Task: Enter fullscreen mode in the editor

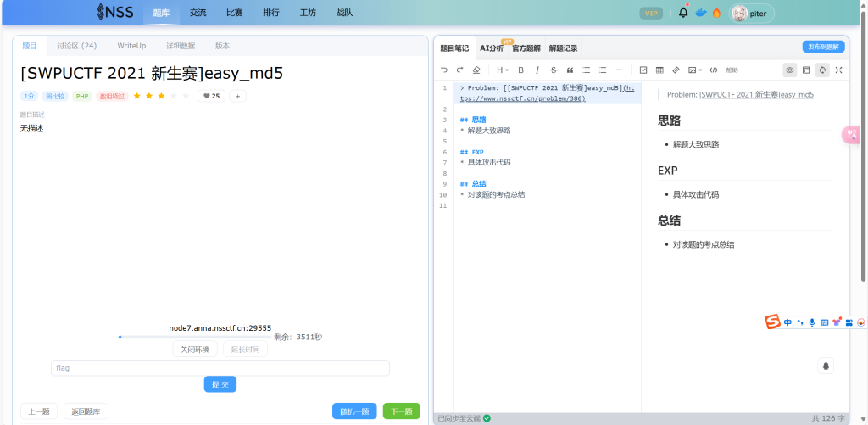Action: click(838, 70)
